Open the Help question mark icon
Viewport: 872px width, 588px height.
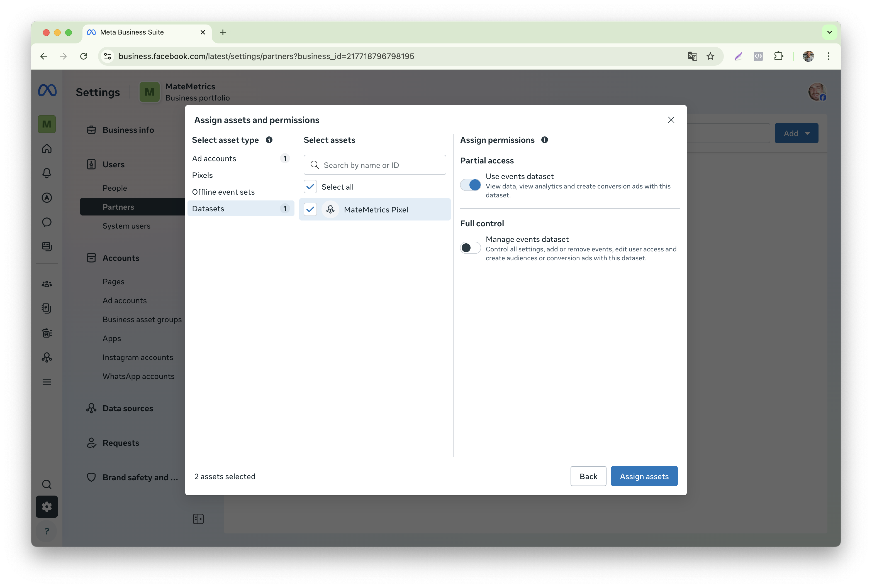coord(47,531)
